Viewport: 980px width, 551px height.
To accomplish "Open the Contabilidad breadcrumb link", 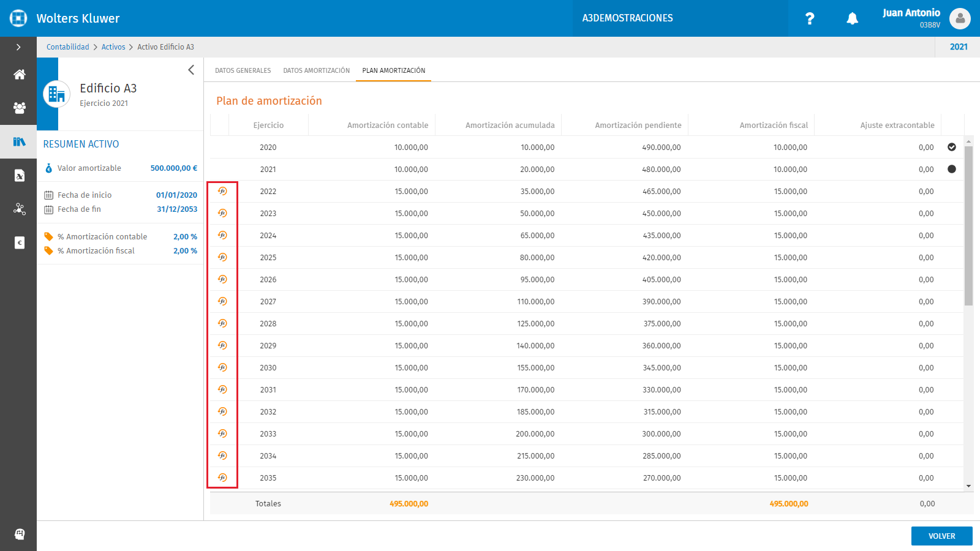I will coord(68,47).
